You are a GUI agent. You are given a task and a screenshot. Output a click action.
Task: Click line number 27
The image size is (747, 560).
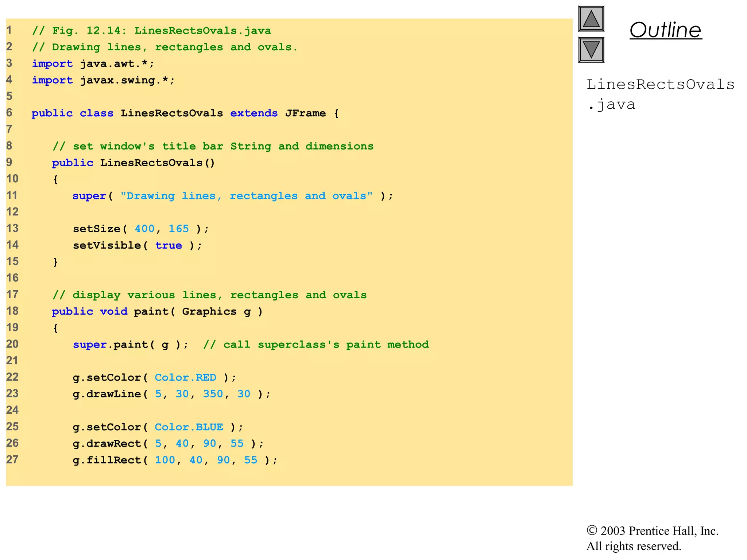pos(12,459)
